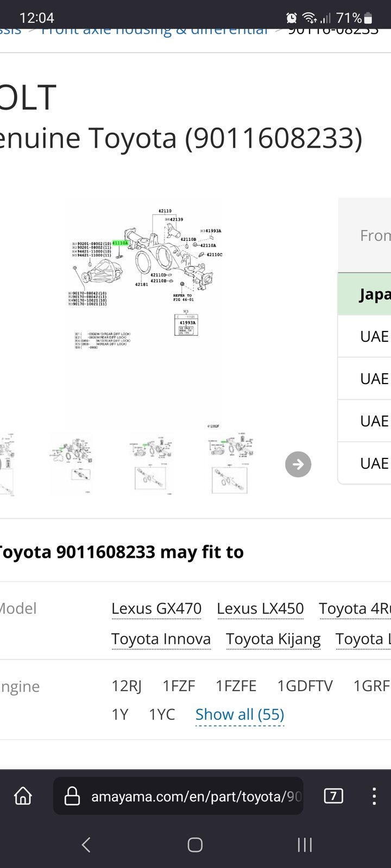Tap the Android home navigation button
391x868 pixels.
pyautogui.click(x=195, y=844)
